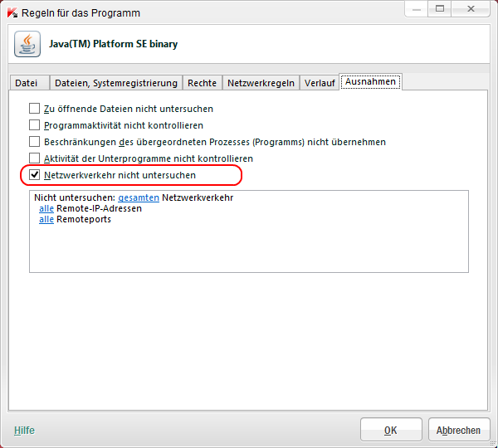Click the Java coffee cup program icon
Screen dimensions: 498x448
click(x=27, y=44)
